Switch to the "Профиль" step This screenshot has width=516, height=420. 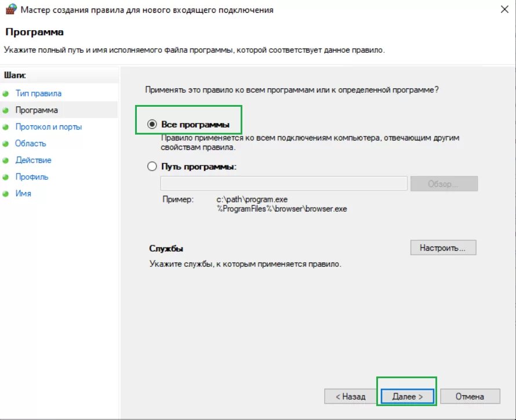[x=32, y=177]
